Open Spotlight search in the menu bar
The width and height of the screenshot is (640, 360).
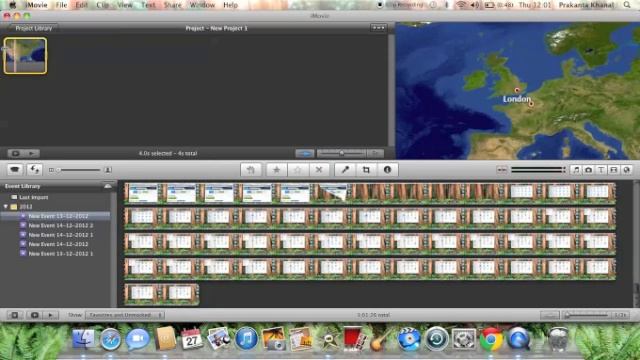tap(627, 5)
